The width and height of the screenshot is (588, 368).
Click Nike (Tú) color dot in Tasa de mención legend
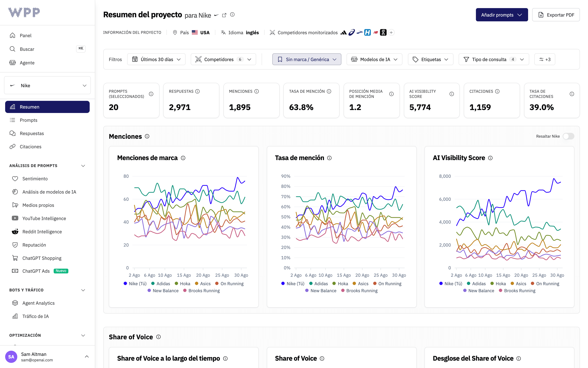283,284
